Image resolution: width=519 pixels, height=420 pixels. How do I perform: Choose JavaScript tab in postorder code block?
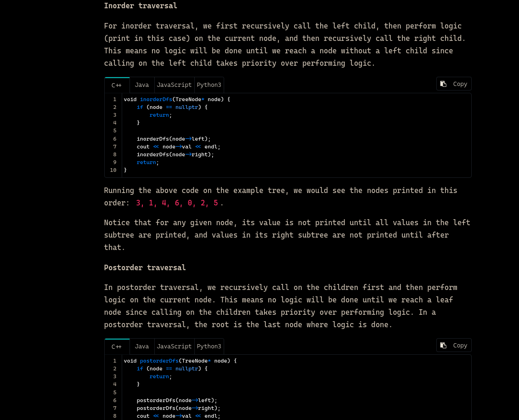pyautogui.click(x=174, y=346)
